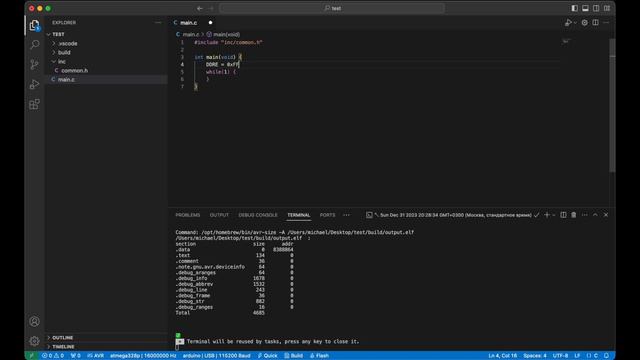Switch to DEBUG CONSOLE panel tab
Image resolution: width=640 pixels, height=360 pixels.
258,215
